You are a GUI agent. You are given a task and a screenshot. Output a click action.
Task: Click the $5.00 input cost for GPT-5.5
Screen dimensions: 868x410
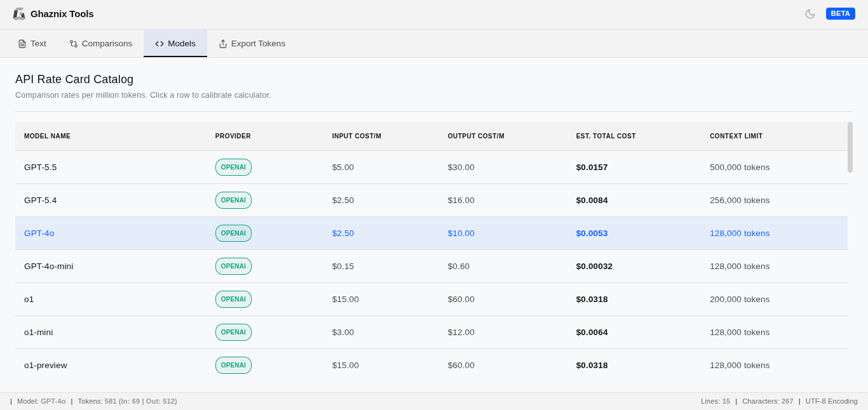(x=343, y=168)
